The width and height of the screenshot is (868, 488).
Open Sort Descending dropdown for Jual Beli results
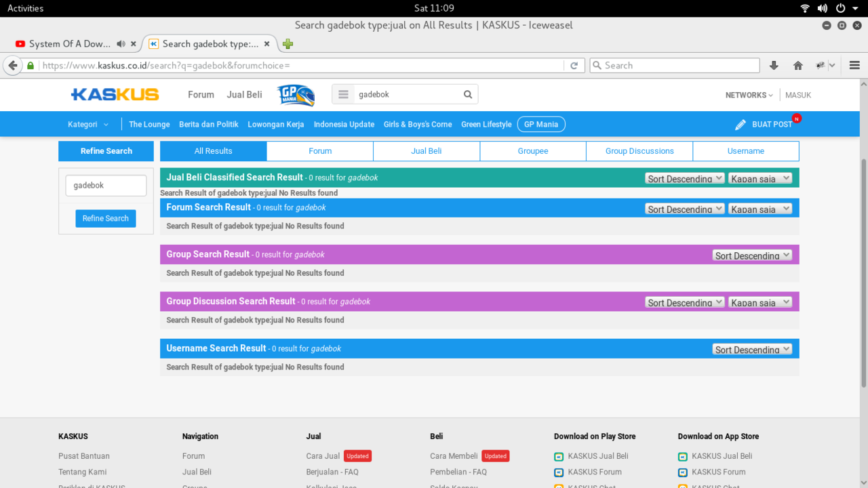pyautogui.click(x=685, y=178)
